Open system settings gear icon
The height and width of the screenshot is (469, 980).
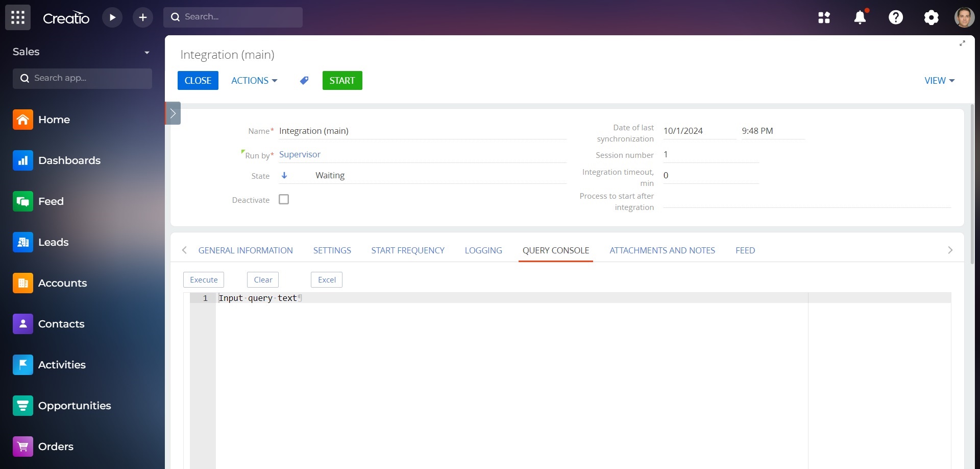[x=931, y=17]
